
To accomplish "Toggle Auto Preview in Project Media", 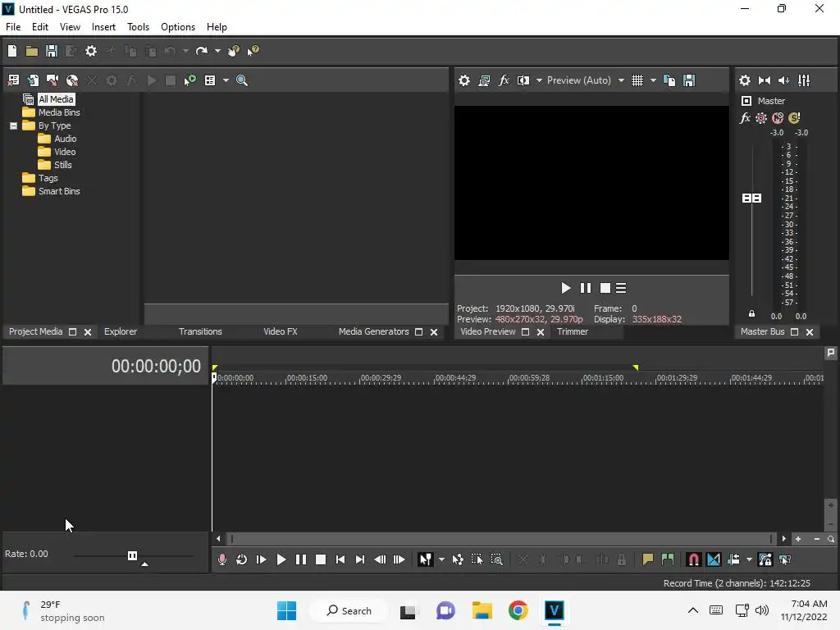I will 189,80.
